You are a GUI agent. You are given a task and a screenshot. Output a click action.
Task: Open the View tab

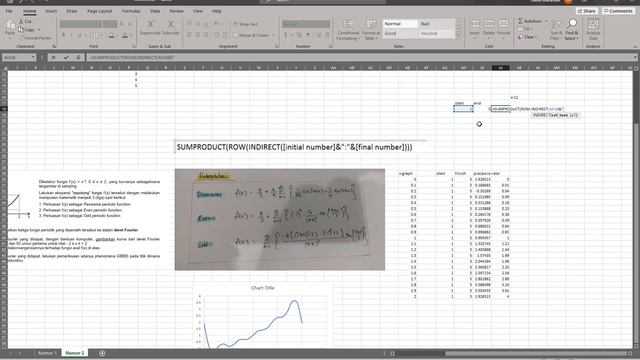click(x=198, y=11)
